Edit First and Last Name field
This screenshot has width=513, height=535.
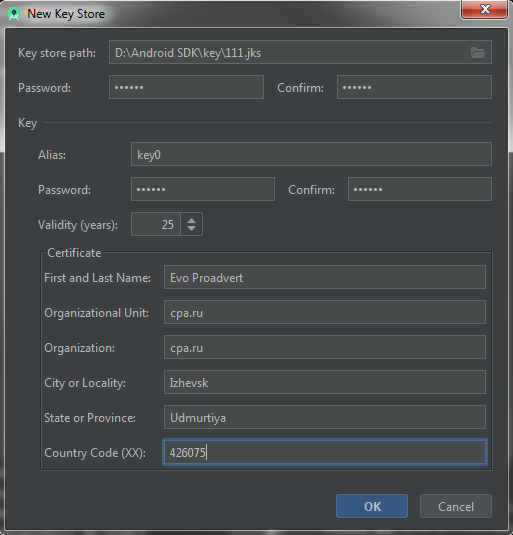coord(325,277)
